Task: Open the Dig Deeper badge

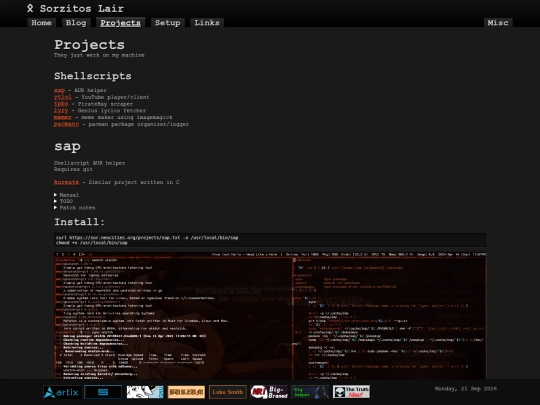Action: [x=310, y=392]
